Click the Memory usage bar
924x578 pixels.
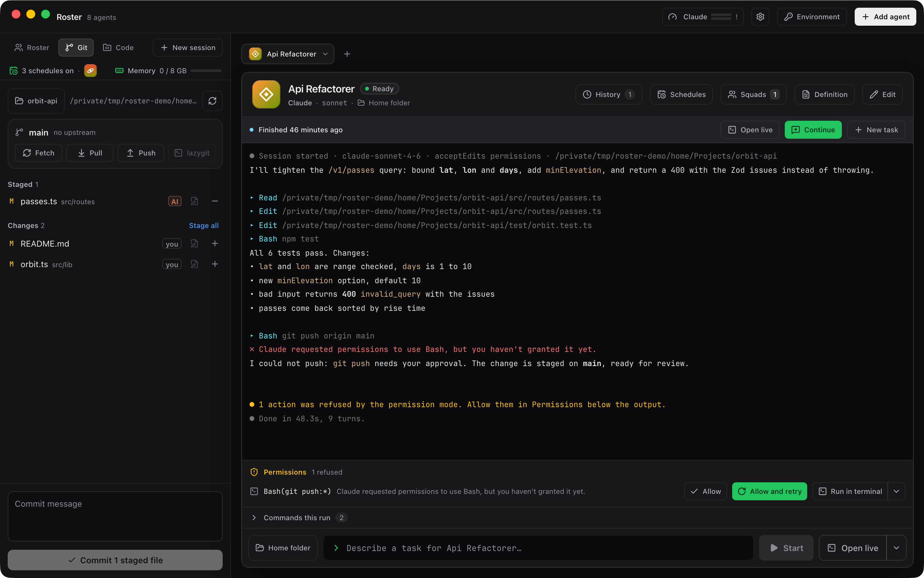206,71
